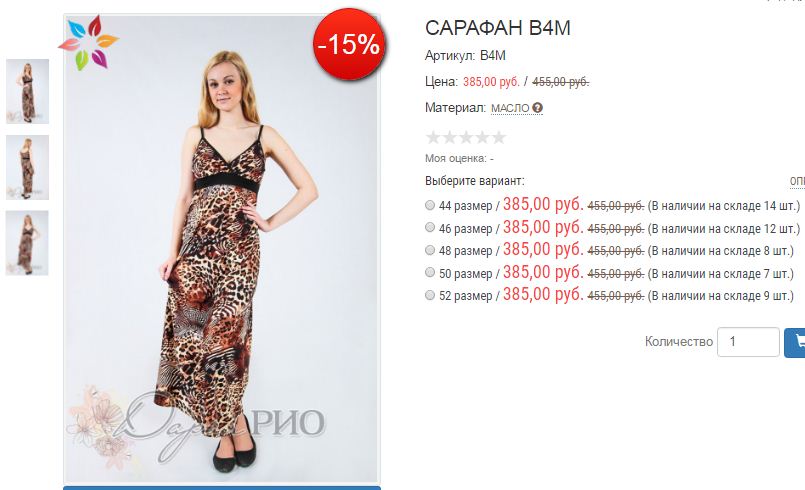Open the main sarafan product photo
The width and height of the screenshot is (805, 490).
222,249
